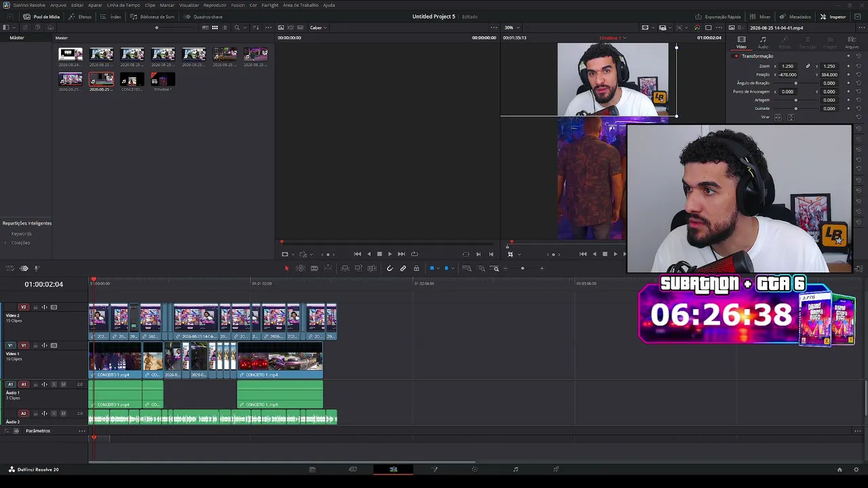Open media pool three-dot options menu
The image size is (868, 488).
[x=269, y=28]
